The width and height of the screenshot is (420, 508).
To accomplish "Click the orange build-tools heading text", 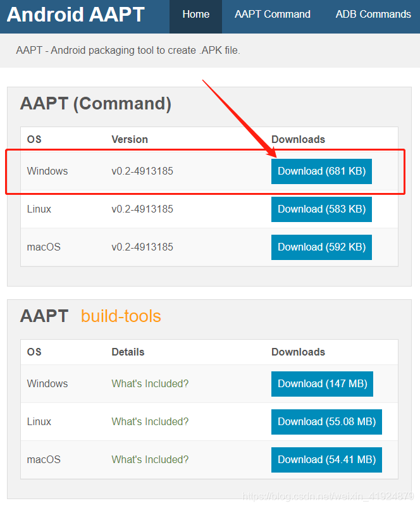I will [121, 316].
